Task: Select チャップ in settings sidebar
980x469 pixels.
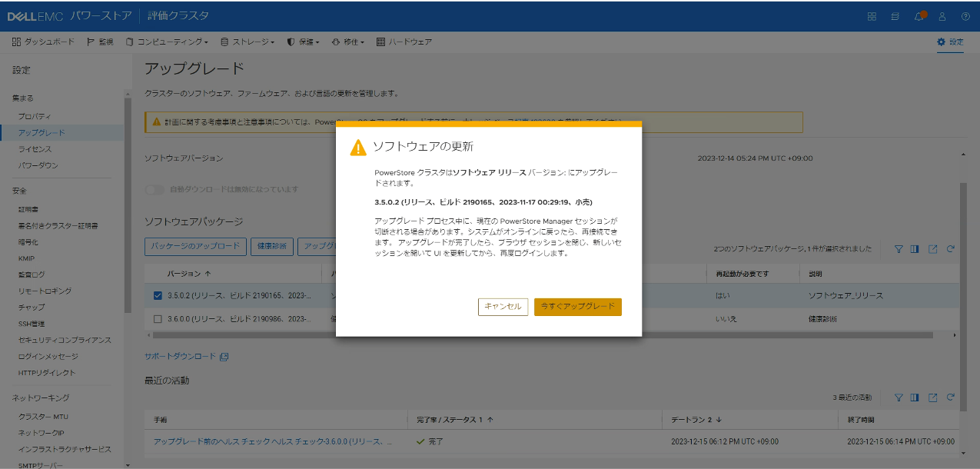Action: (32, 308)
